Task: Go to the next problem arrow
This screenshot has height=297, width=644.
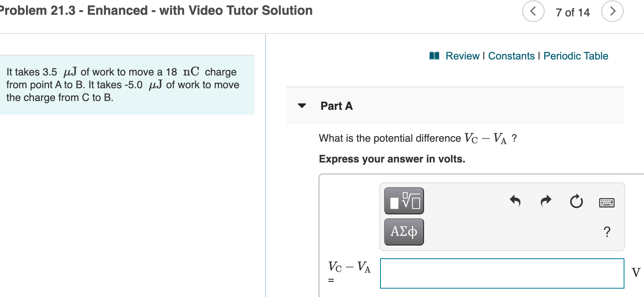Action: [612, 11]
